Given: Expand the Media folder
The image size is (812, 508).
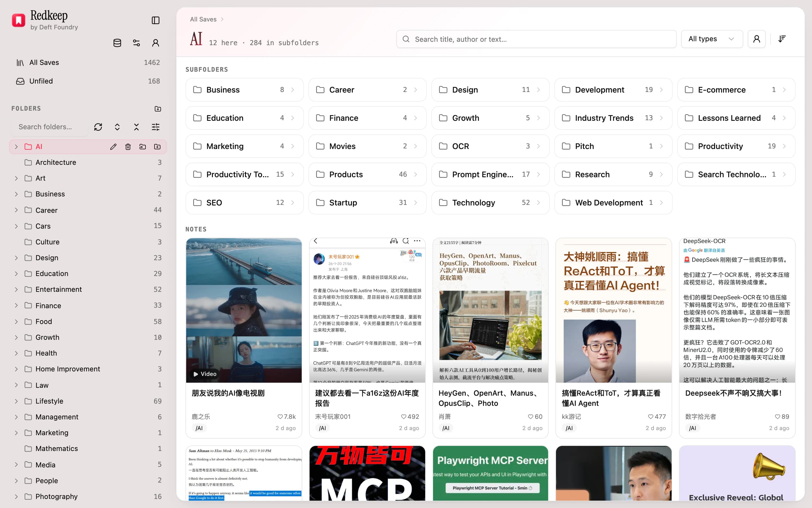Looking at the screenshot, I should pyautogui.click(x=16, y=465).
